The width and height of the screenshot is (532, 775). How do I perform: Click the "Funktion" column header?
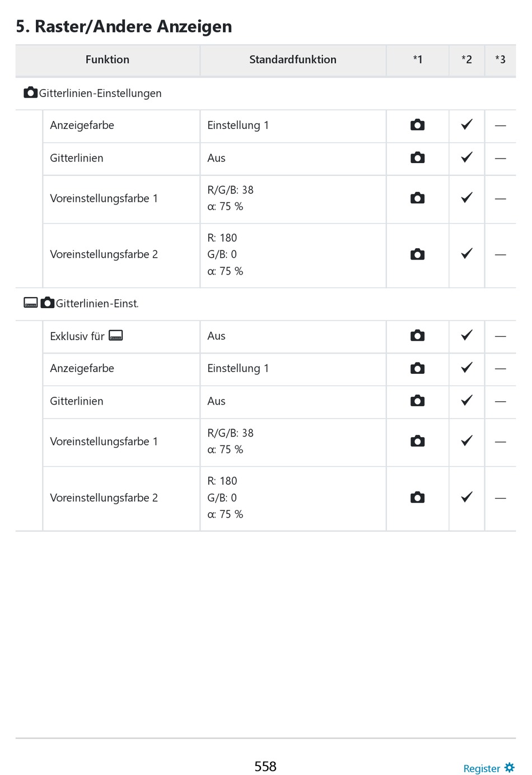[x=108, y=59]
